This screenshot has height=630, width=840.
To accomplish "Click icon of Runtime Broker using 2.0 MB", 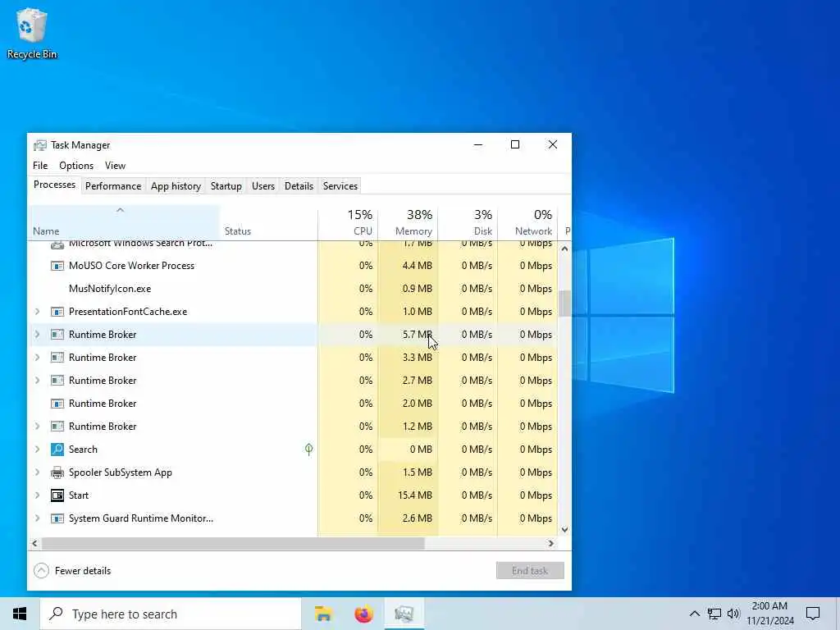I will tap(57, 404).
